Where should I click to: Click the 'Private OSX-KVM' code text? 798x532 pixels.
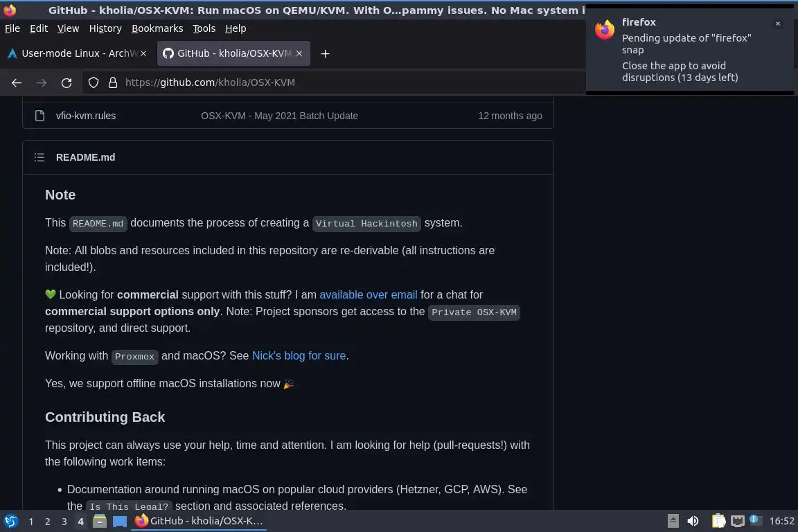click(x=474, y=312)
